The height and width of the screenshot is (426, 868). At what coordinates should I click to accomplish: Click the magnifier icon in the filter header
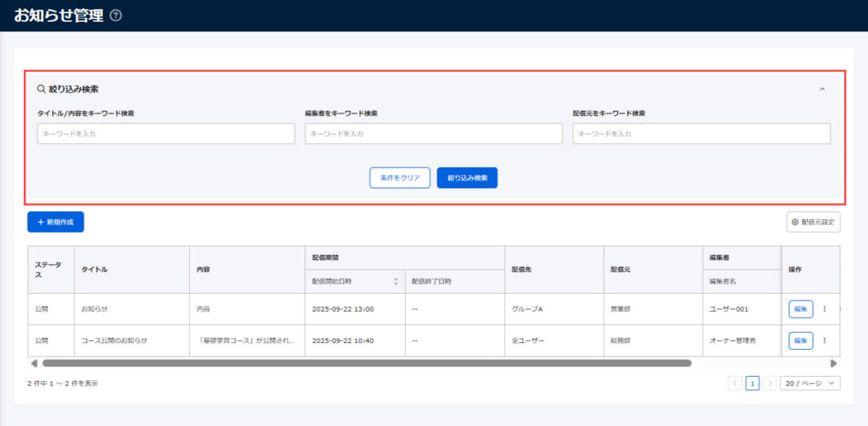coord(41,88)
